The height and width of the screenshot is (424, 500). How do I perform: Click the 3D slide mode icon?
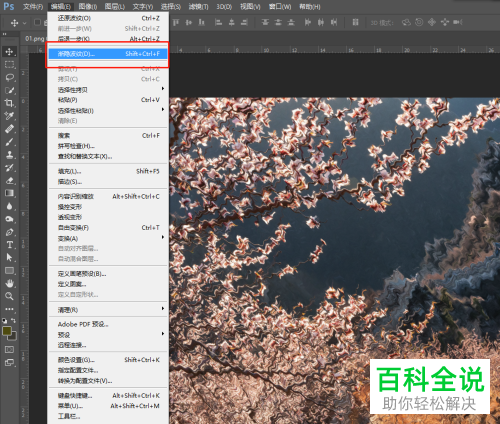(445, 22)
